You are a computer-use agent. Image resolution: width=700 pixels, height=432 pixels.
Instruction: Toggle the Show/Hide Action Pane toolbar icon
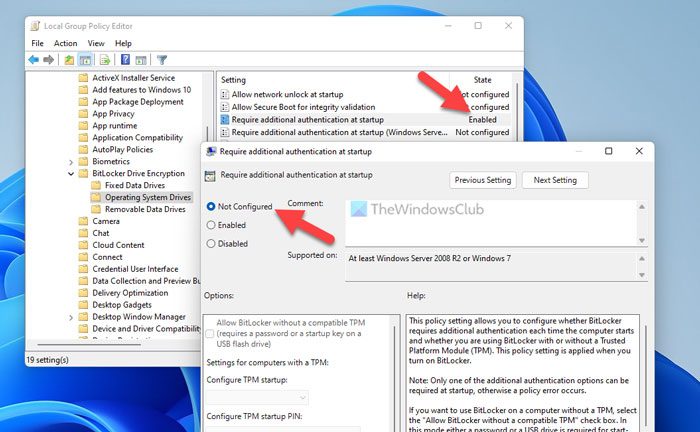141,60
